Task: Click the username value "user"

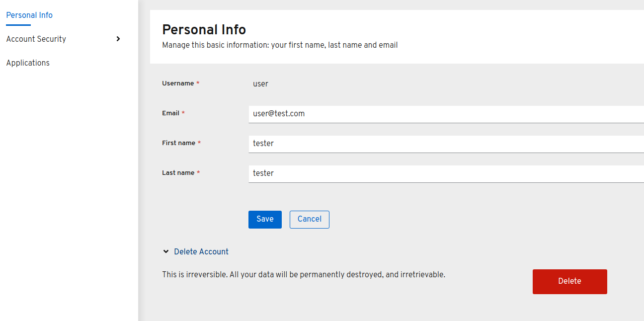Action: point(260,83)
